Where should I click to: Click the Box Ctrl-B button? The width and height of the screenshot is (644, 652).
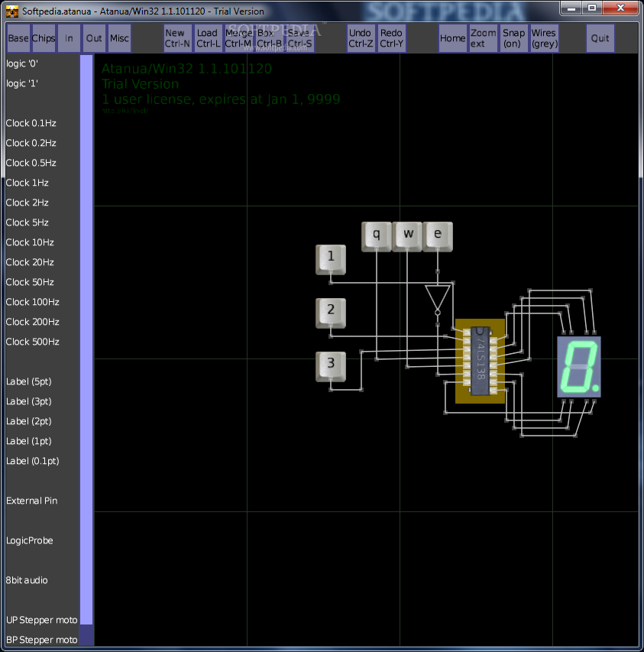(x=269, y=38)
